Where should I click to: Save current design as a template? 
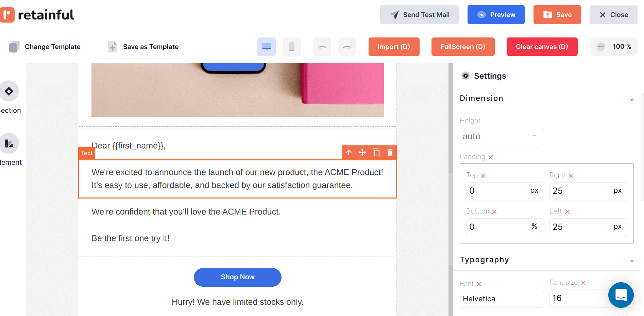[x=143, y=47]
